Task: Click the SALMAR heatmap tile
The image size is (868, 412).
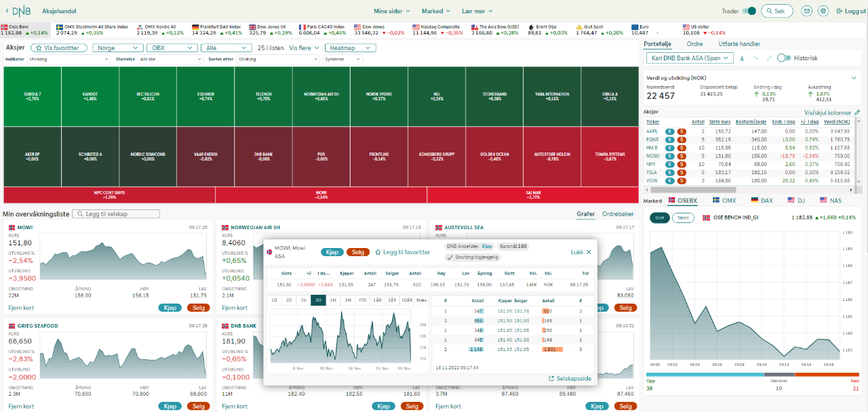Action: [533, 194]
